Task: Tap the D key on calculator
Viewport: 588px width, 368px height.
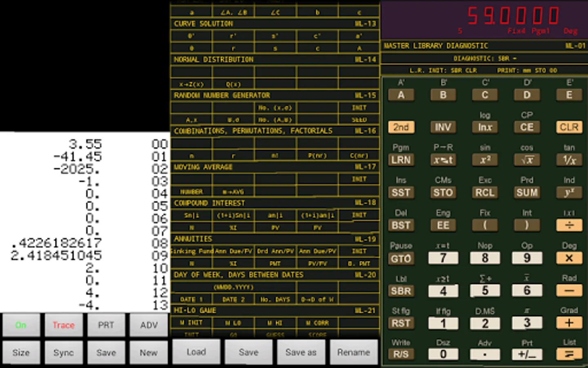Action: 527,95
